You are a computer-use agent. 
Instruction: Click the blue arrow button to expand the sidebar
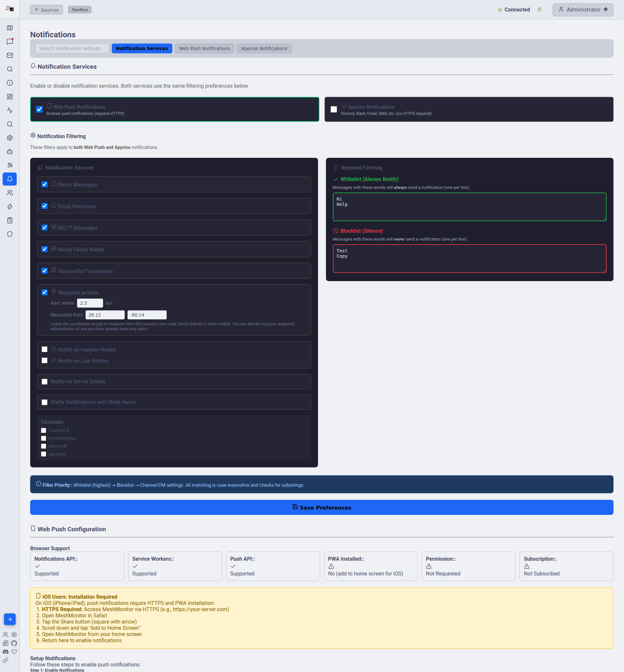point(10,619)
